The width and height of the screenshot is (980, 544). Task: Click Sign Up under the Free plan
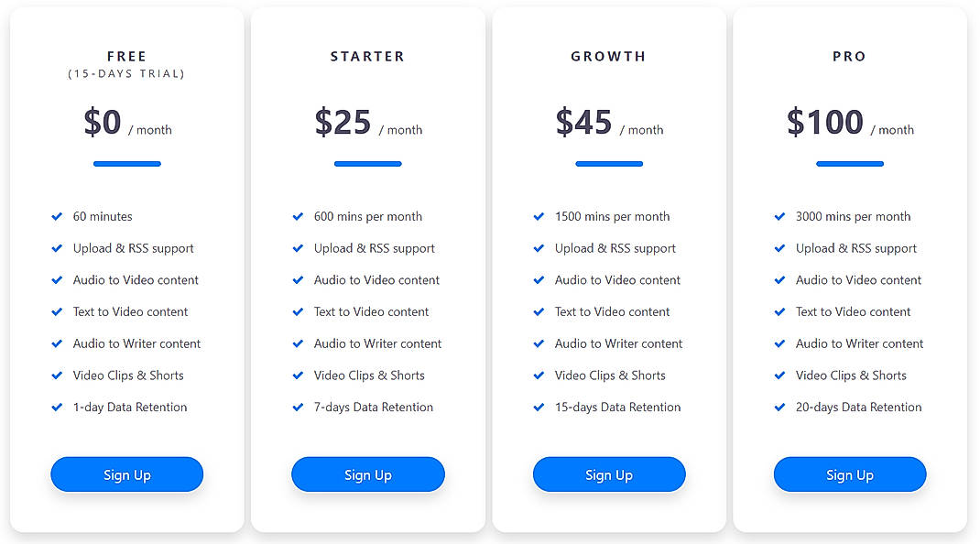coord(126,474)
